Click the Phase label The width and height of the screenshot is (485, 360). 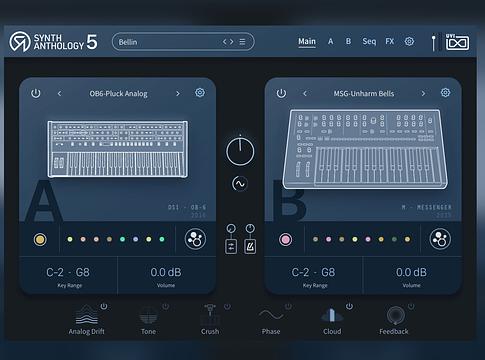[271, 331]
